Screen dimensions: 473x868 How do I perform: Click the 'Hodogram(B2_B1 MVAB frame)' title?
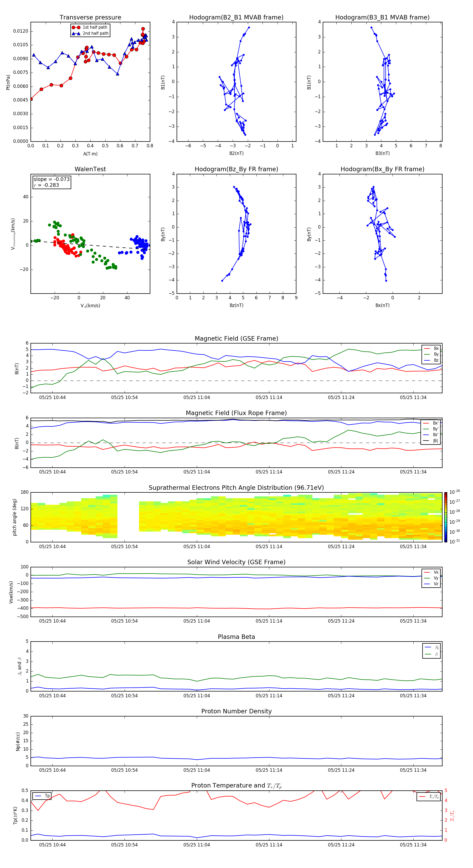(x=236, y=18)
